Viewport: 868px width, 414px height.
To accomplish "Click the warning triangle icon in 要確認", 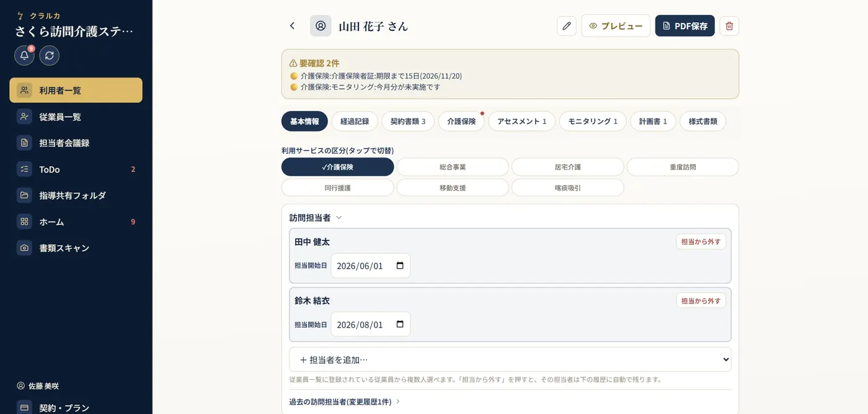I will (293, 63).
